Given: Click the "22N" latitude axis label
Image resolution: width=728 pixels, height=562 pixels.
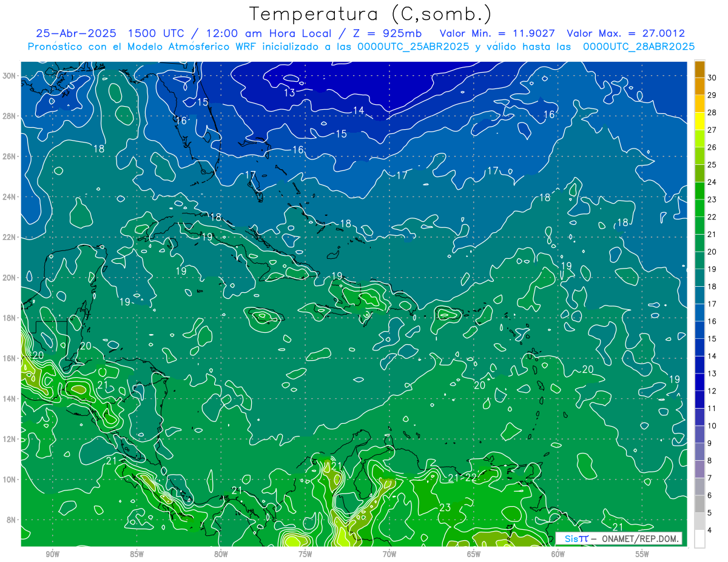Looking at the screenshot, I should [9, 237].
